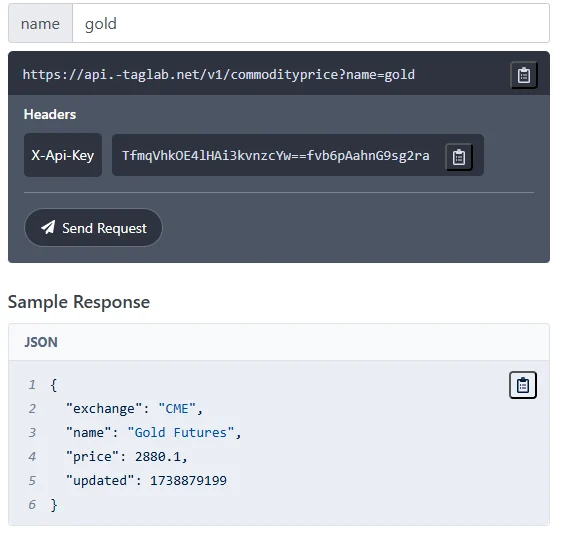Click the Headers section heading
The height and width of the screenshot is (537, 565).
(50, 114)
